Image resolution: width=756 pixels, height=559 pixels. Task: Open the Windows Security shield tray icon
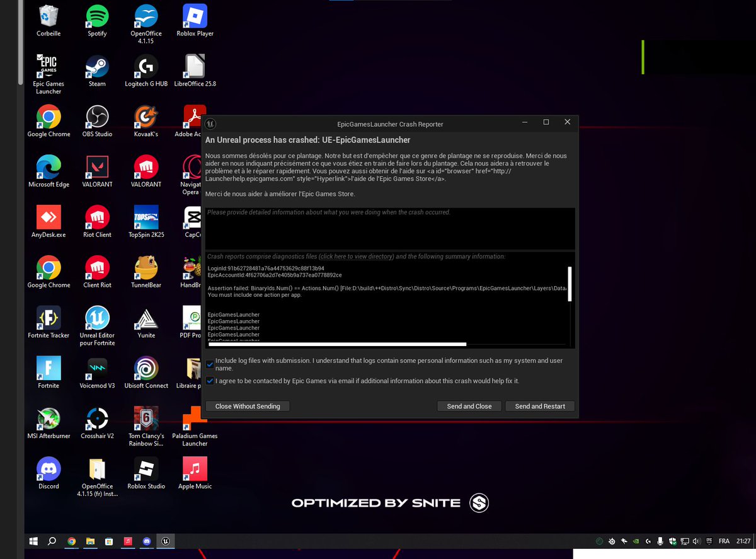[x=672, y=541]
